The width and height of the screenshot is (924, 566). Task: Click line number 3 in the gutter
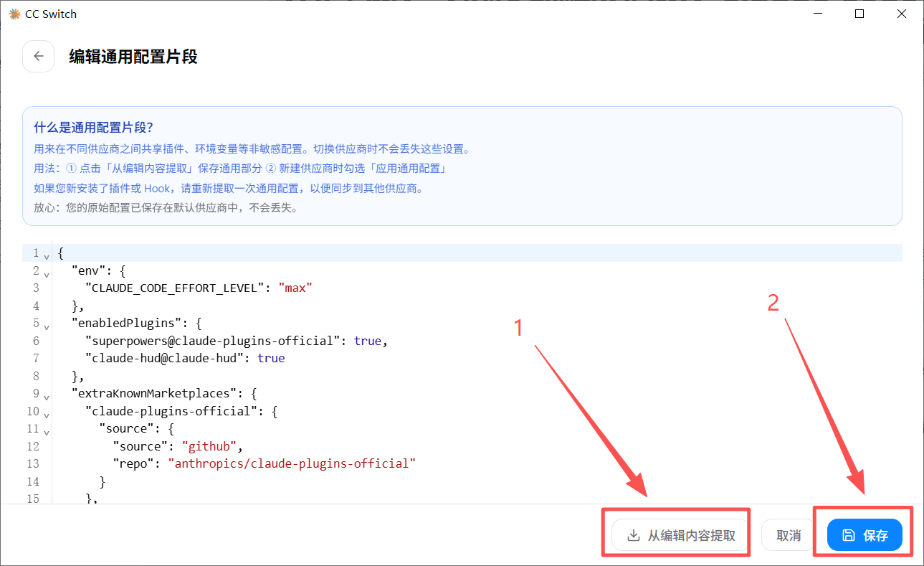[36, 288]
